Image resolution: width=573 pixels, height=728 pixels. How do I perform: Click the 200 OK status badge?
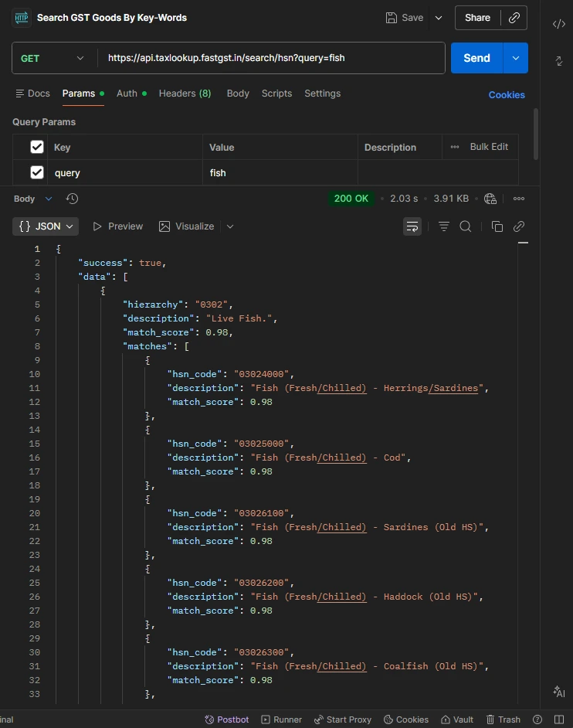point(351,199)
